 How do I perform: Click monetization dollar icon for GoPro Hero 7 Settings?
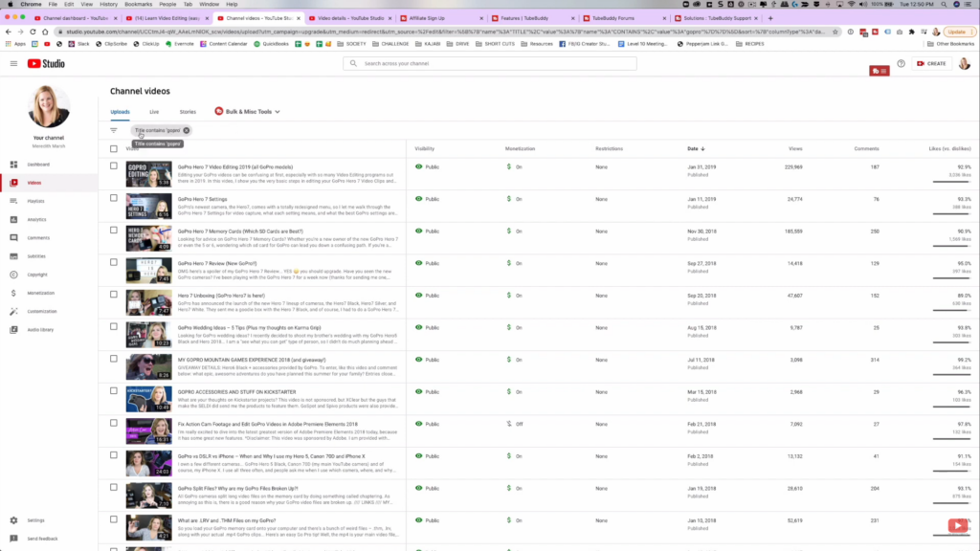pos(509,199)
